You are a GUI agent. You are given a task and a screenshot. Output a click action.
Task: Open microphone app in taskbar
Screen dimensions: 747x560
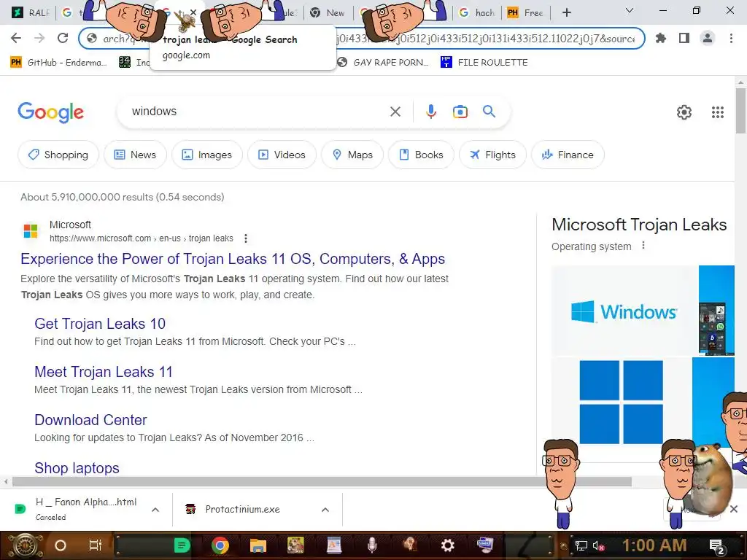(x=372, y=545)
